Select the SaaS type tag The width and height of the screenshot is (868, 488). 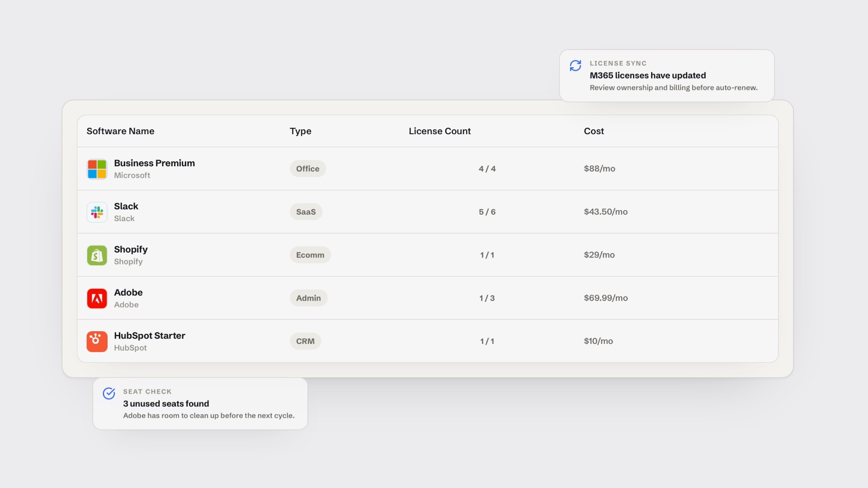click(x=306, y=211)
